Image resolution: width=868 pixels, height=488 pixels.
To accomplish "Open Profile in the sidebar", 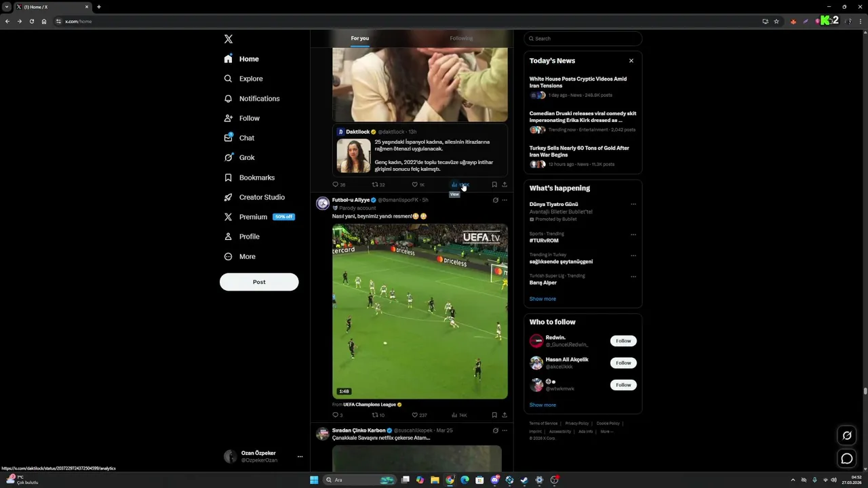I will [x=242, y=237].
